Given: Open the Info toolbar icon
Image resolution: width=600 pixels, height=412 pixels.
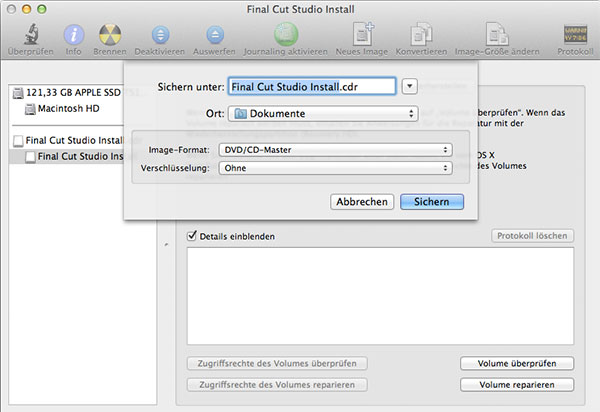Looking at the screenshot, I should click(x=73, y=34).
